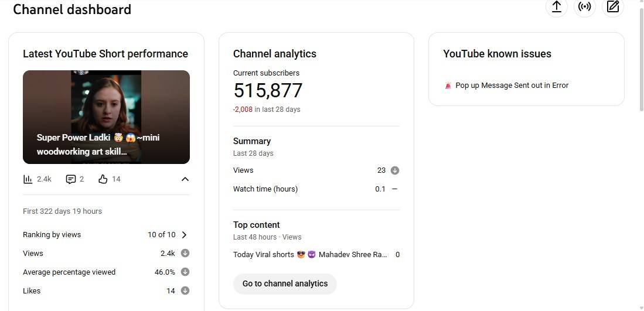The width and height of the screenshot is (644, 311).
Task: Click the Go to channel analytics button
Action: pyautogui.click(x=285, y=283)
